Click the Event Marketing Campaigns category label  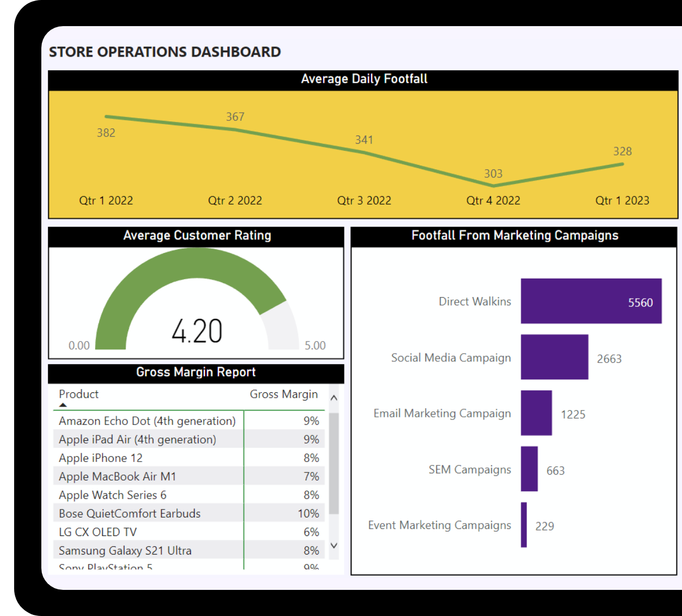439,525
